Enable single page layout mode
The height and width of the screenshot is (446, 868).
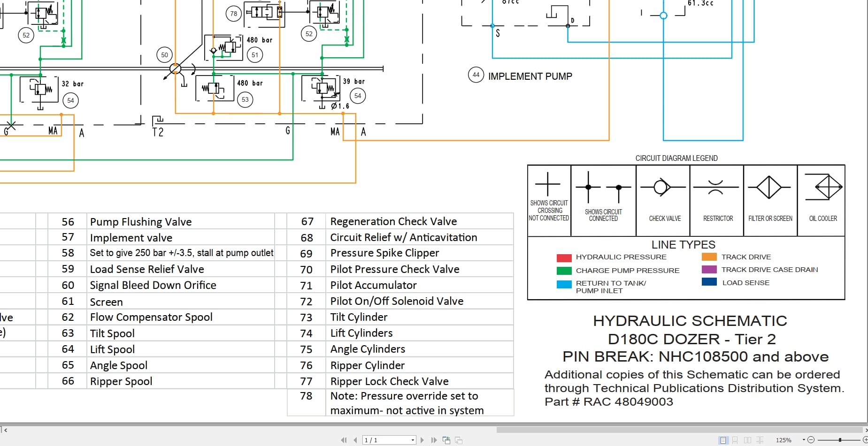pos(723,440)
